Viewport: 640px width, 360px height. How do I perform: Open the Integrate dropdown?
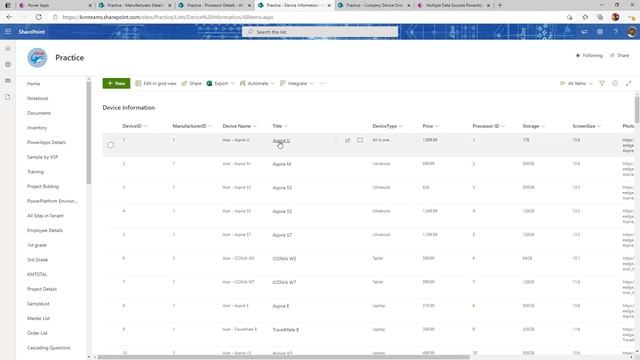click(297, 83)
